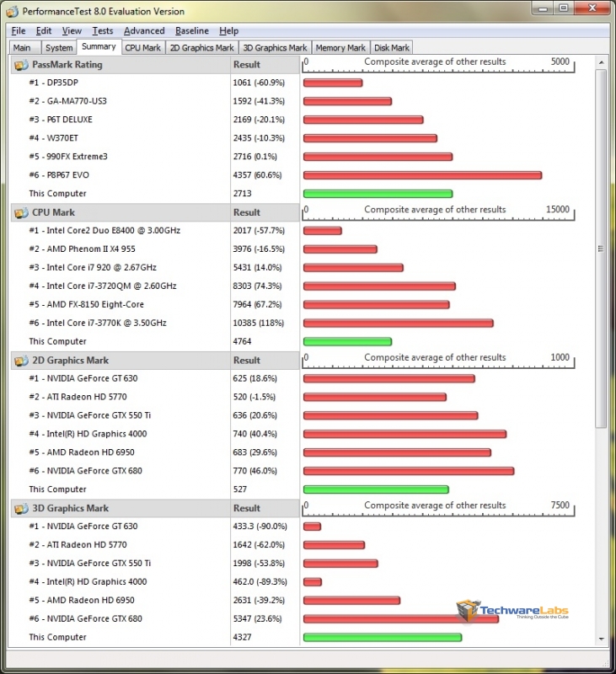
Task: Switch to the CPU Mark tab
Action: [142, 48]
